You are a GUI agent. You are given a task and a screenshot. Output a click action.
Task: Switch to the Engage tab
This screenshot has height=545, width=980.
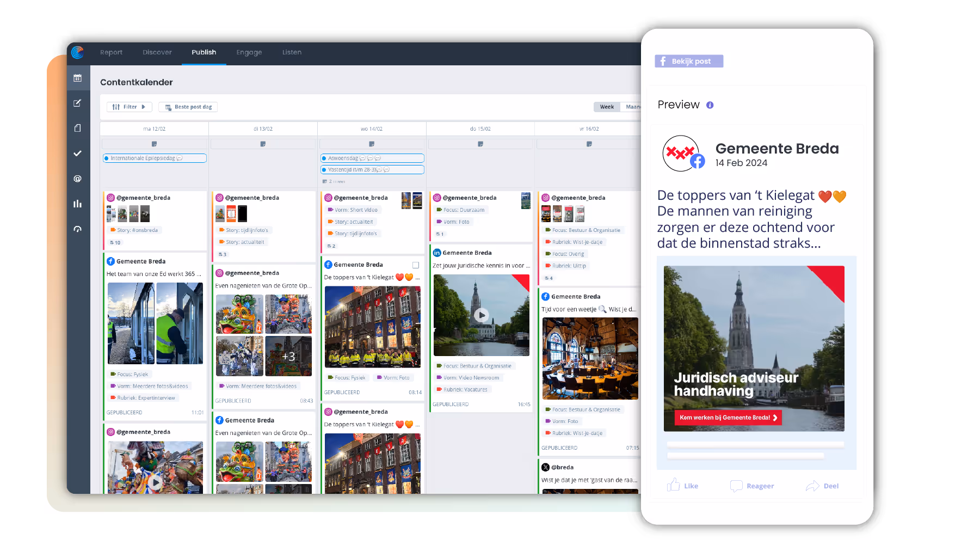click(x=249, y=52)
